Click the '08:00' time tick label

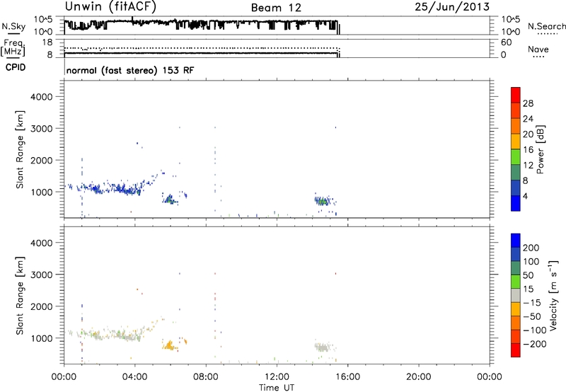click(x=206, y=377)
